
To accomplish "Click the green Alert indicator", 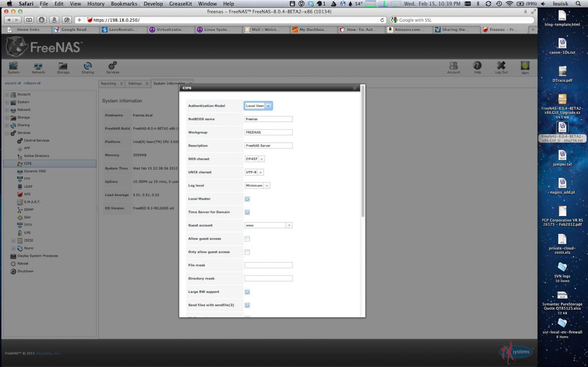I will click(x=525, y=68).
